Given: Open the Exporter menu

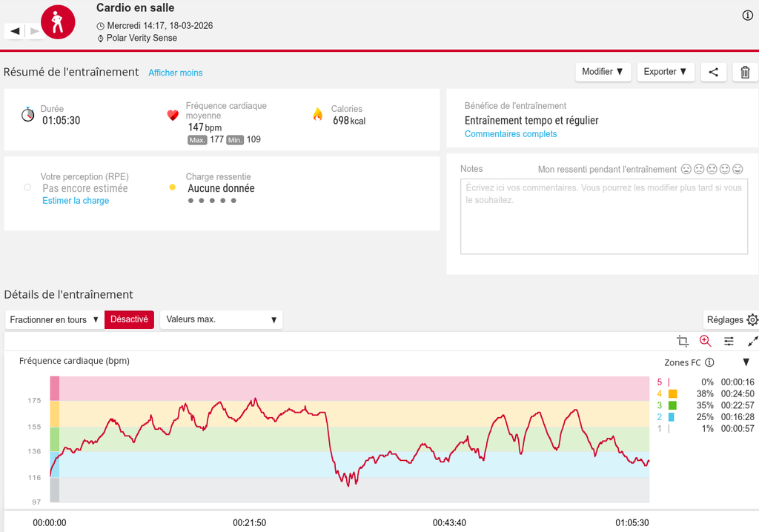Looking at the screenshot, I should click(x=665, y=72).
